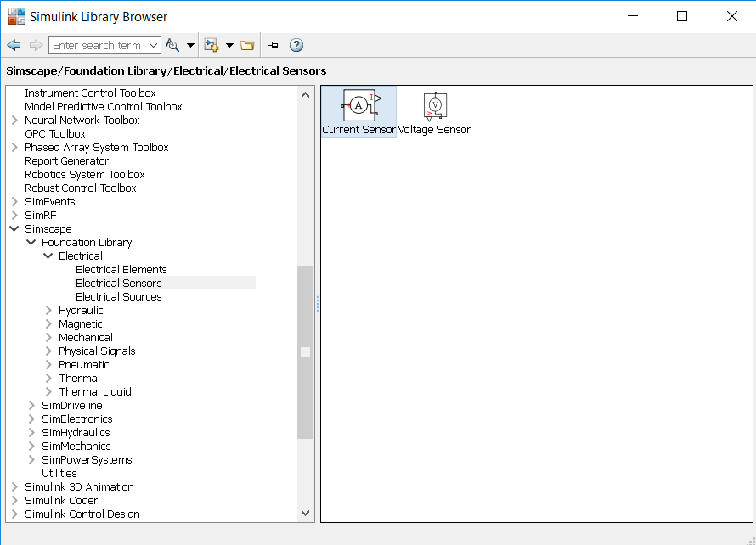
Task: Collapse the Electrical node
Action: 48,256
